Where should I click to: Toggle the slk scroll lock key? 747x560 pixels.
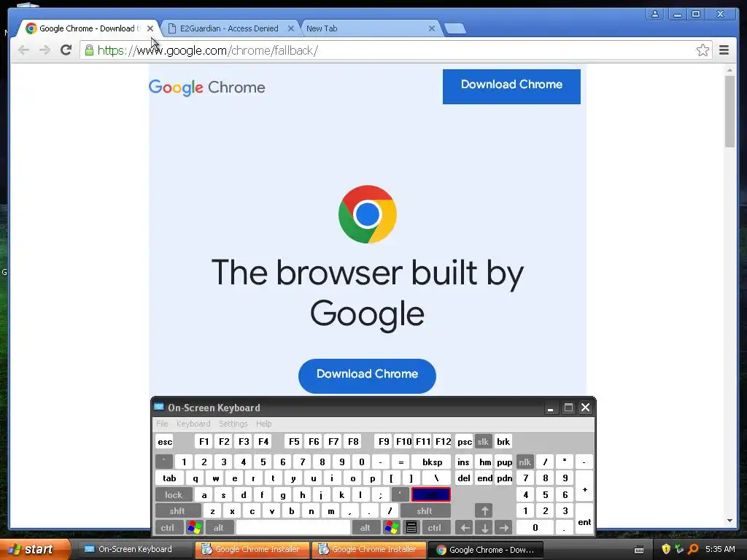[483, 441]
